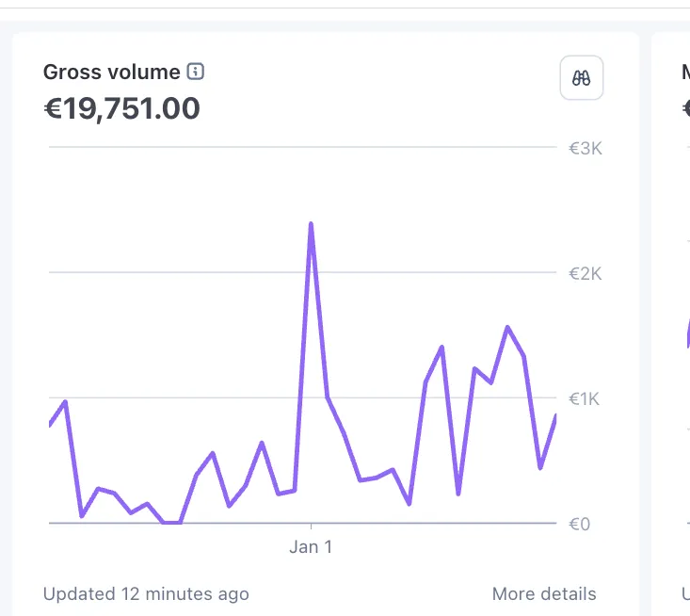The height and width of the screenshot is (616, 690).
Task: Click the €2K axis label
Action: pyautogui.click(x=585, y=273)
